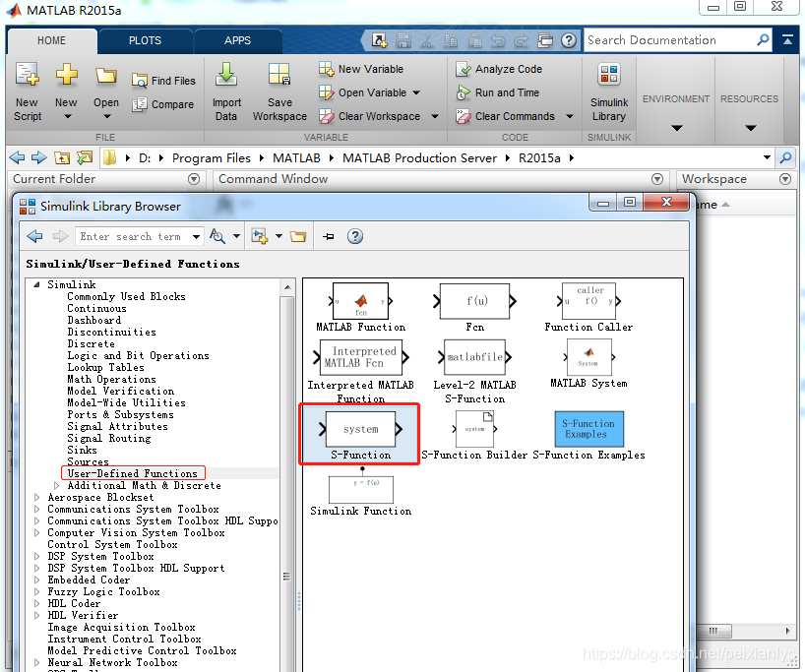Viewport: 805px width, 672px height.
Task: Click the back arrow in Library Browser
Action: click(34, 236)
